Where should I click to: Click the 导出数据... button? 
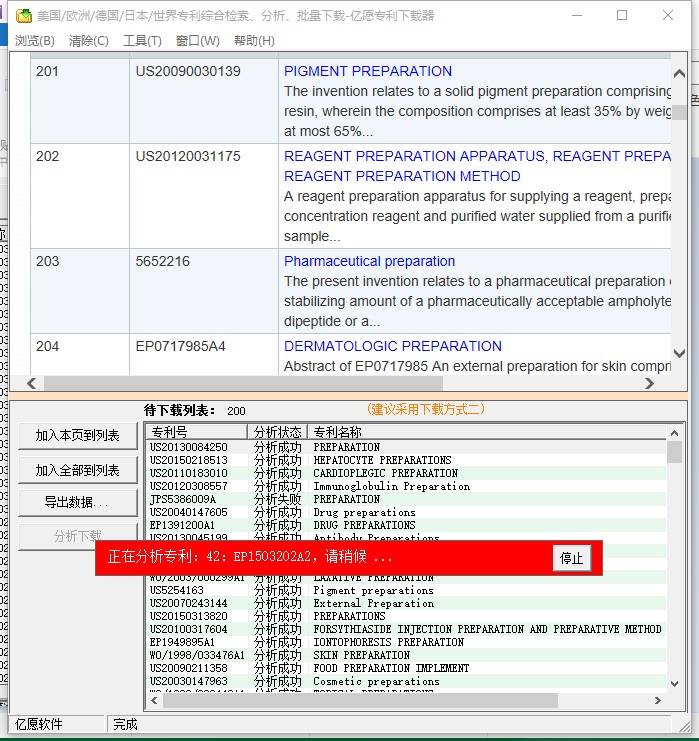pos(78,502)
